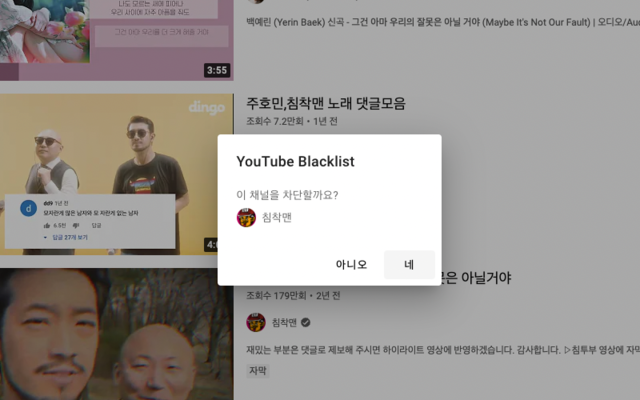Screen dimensions: 640x400
Task: Click the 조회수 7.2만회 • 1년 전 metadata
Action: (291, 121)
